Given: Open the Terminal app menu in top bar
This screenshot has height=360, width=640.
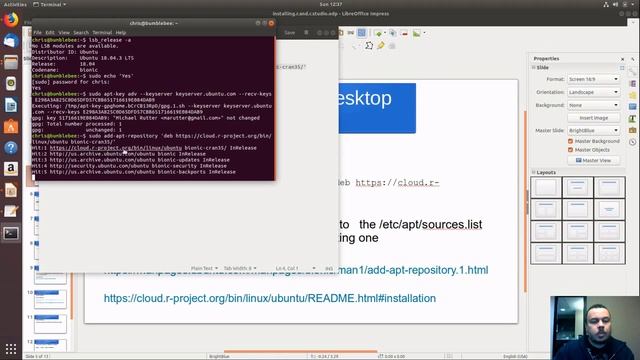Looking at the screenshot, I should [49, 4].
